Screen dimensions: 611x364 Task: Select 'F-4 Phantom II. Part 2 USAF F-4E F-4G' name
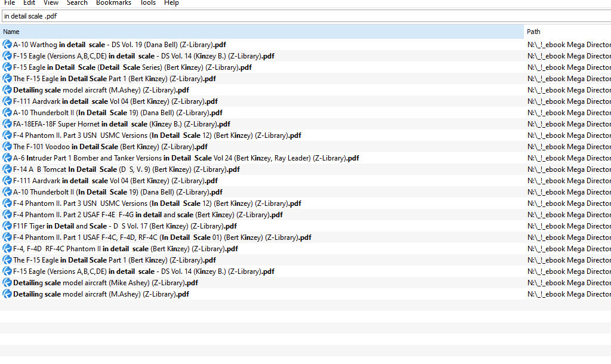point(148,214)
